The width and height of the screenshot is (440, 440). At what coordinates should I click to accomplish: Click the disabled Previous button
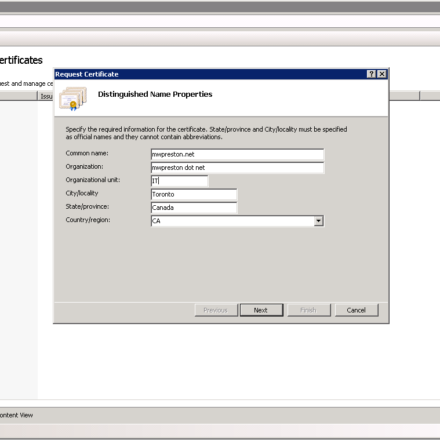[216, 310]
